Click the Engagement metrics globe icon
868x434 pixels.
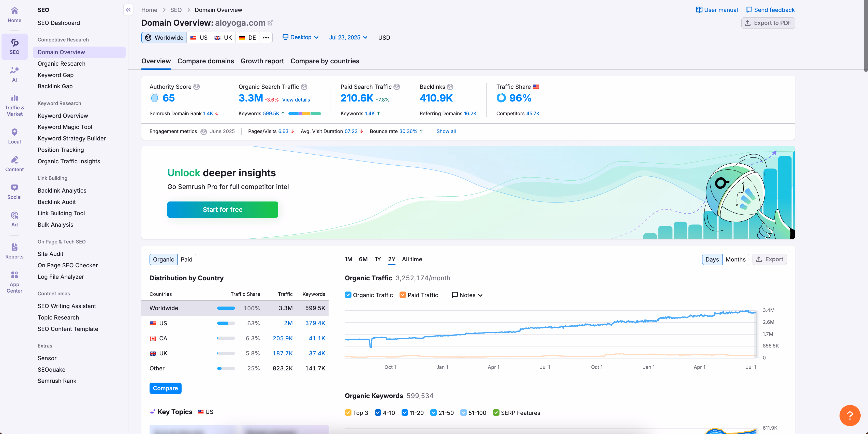click(x=203, y=132)
